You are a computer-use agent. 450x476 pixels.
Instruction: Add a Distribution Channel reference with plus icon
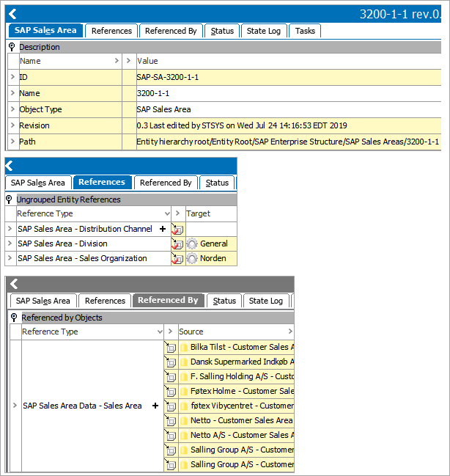pos(163,229)
